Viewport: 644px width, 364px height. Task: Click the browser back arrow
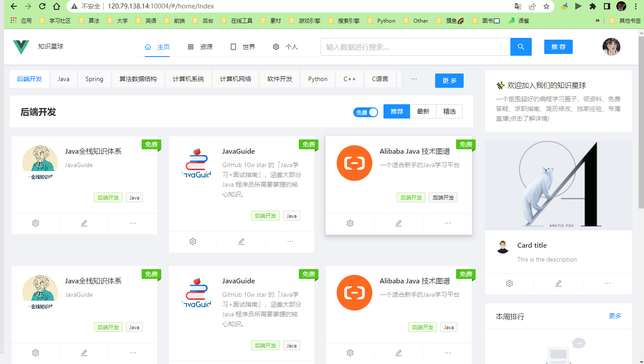(13, 6)
